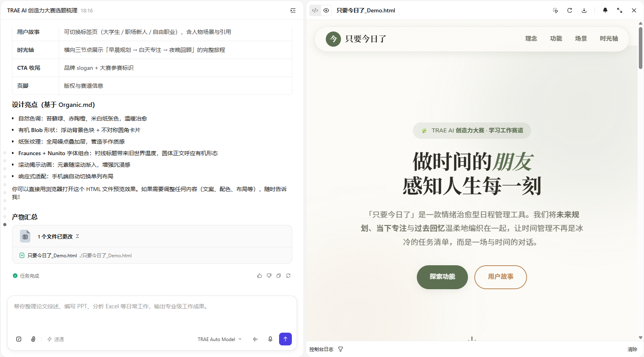Click the file changes document icon
Image resolution: width=644 pixels, height=357 pixels.
pos(25,236)
